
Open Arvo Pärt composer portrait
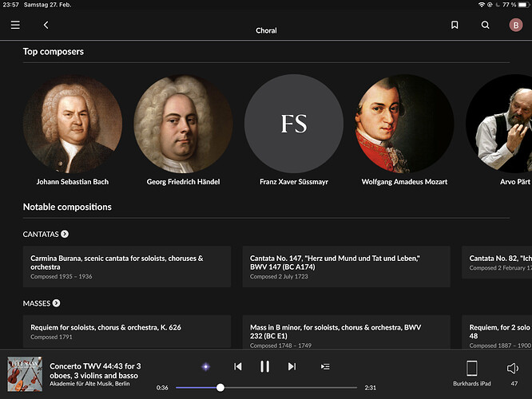498,124
